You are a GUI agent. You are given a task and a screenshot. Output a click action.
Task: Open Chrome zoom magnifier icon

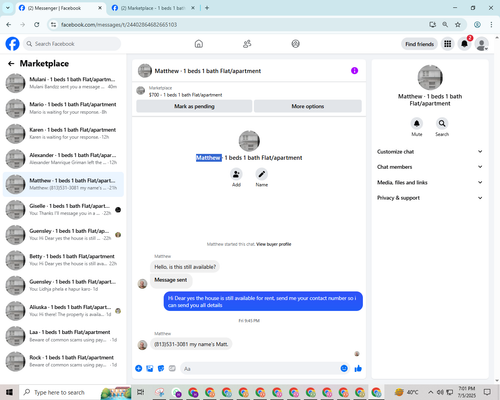coord(445,24)
